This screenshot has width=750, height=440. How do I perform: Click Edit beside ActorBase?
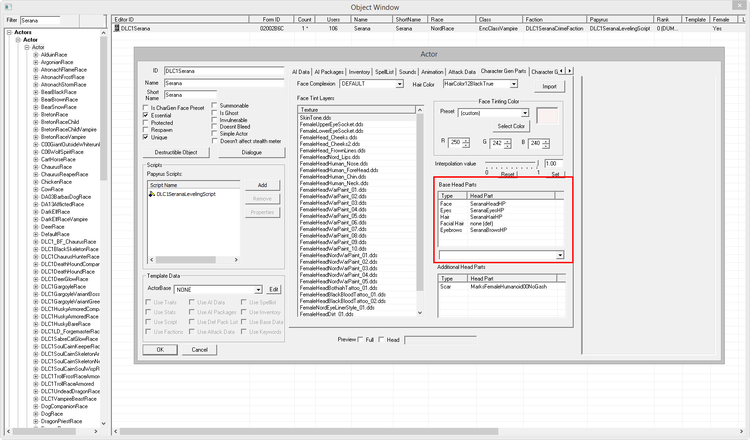pos(274,290)
